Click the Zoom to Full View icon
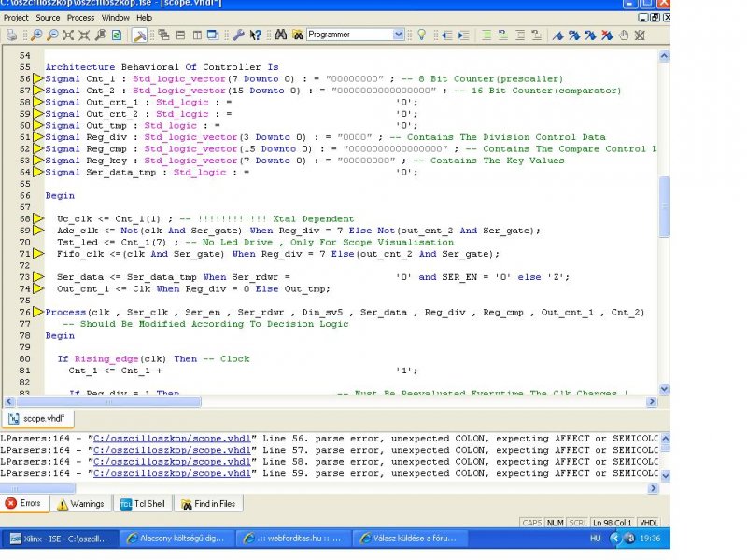 click(68, 35)
